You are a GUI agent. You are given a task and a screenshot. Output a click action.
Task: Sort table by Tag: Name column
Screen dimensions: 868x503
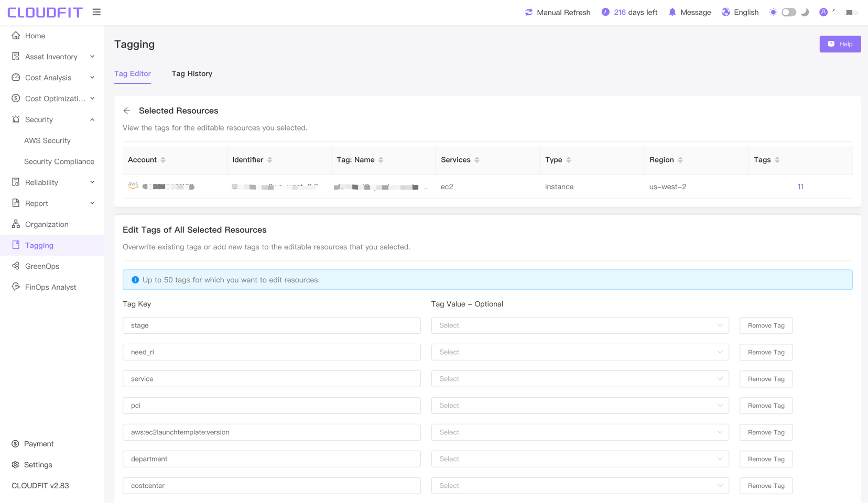(381, 160)
